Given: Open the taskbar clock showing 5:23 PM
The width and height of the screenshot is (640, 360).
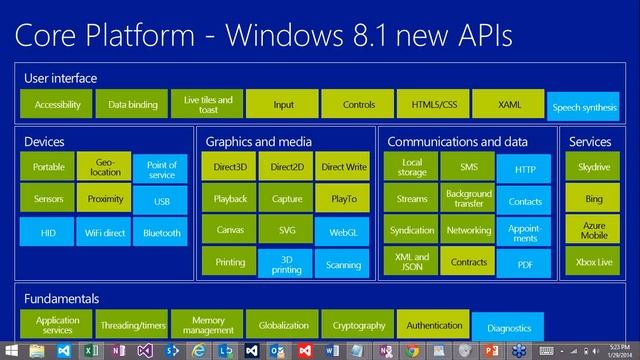Looking at the screenshot, I should [620, 351].
